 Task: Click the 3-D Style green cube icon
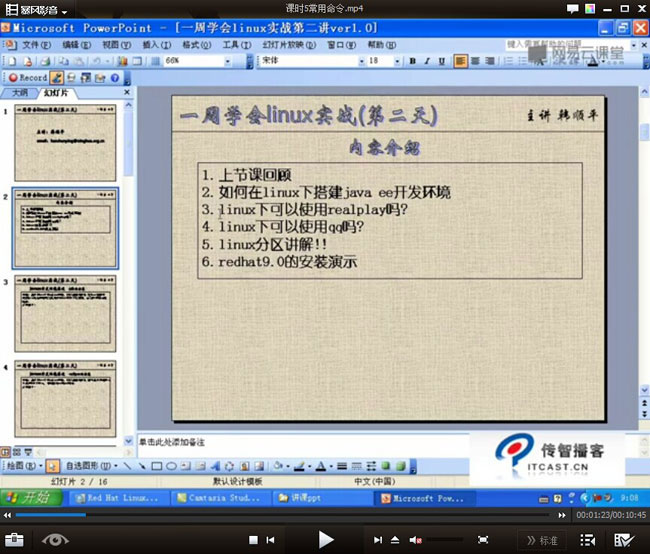pyautogui.click(x=400, y=466)
